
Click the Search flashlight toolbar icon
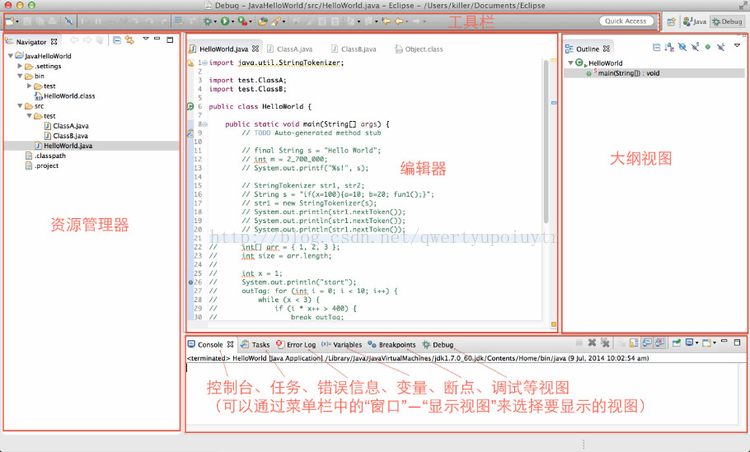click(x=276, y=22)
